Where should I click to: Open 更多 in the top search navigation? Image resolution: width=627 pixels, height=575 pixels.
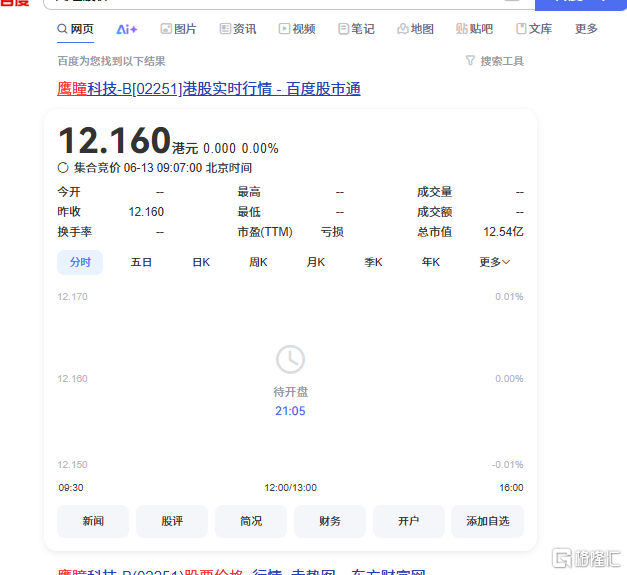tap(586, 29)
